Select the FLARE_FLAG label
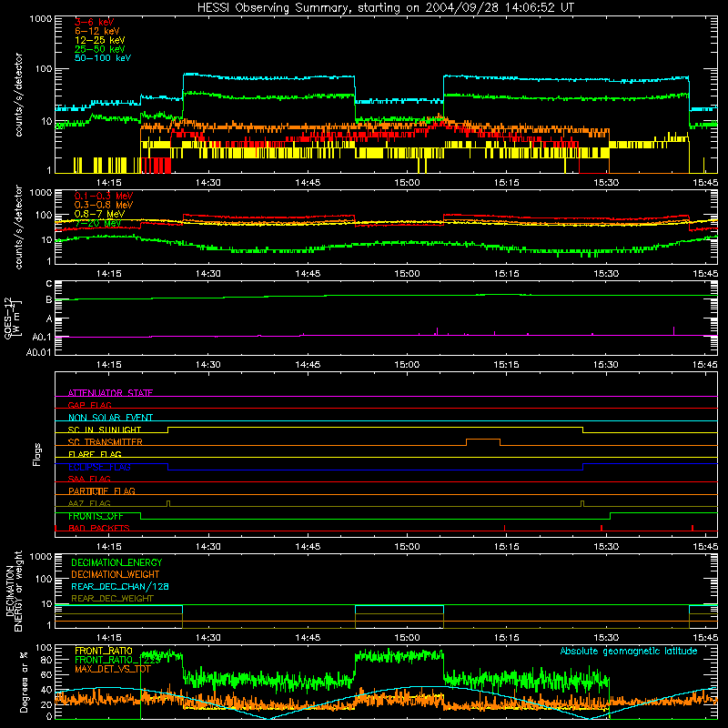Image resolution: width=728 pixels, height=728 pixels. point(95,454)
